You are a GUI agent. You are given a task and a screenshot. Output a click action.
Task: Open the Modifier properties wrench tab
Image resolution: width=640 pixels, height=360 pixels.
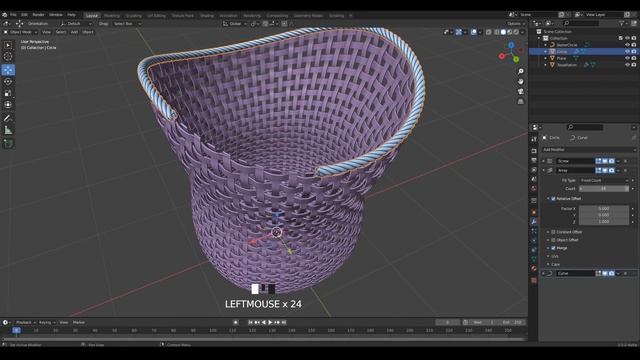pyautogui.click(x=534, y=222)
